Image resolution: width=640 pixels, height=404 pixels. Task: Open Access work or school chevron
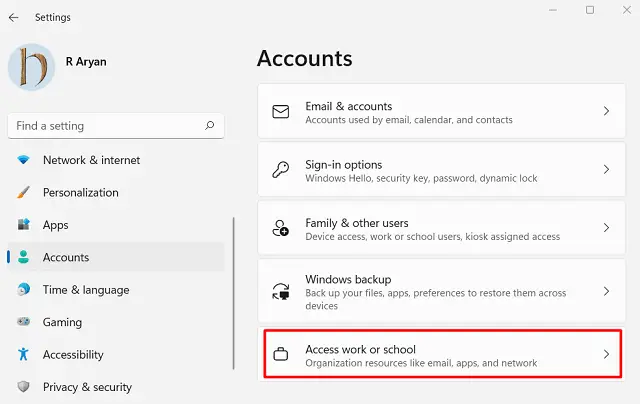[606, 354]
